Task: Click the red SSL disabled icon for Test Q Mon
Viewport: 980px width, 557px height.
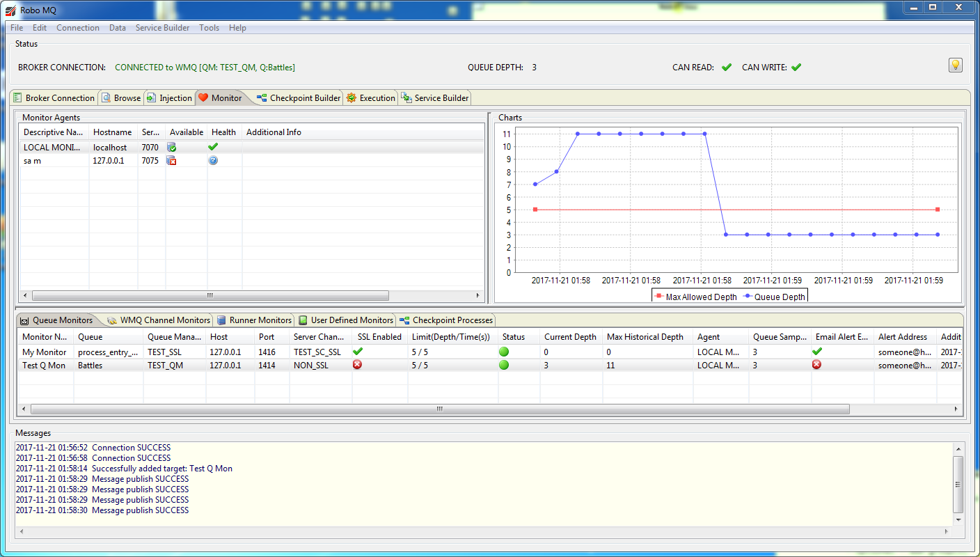Action: tap(358, 365)
